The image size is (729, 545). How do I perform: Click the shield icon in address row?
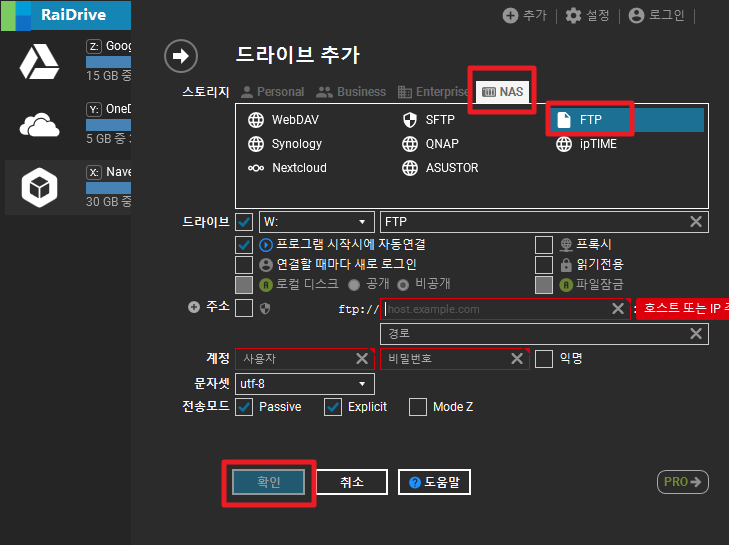[x=265, y=308]
